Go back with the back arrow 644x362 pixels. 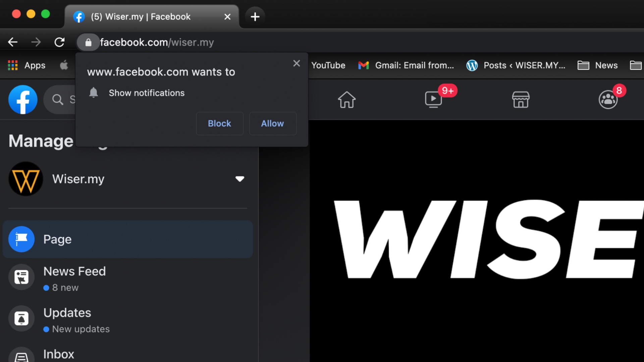point(13,42)
